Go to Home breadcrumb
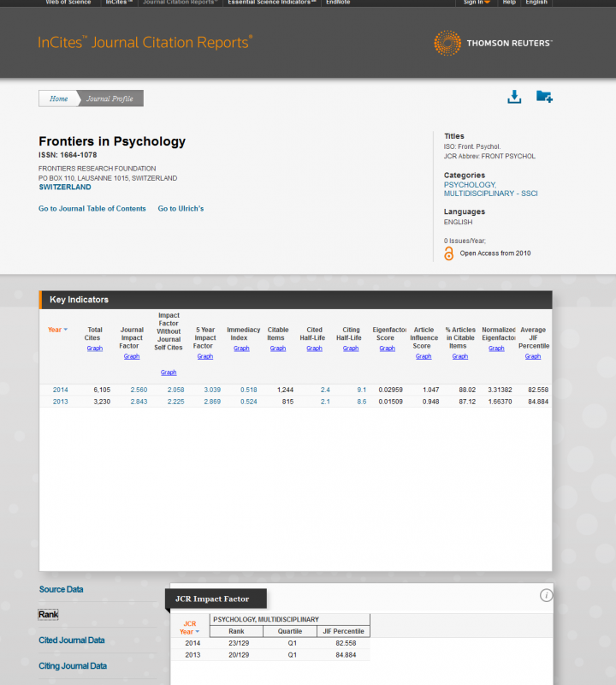The height and width of the screenshot is (685, 616). tap(58, 98)
